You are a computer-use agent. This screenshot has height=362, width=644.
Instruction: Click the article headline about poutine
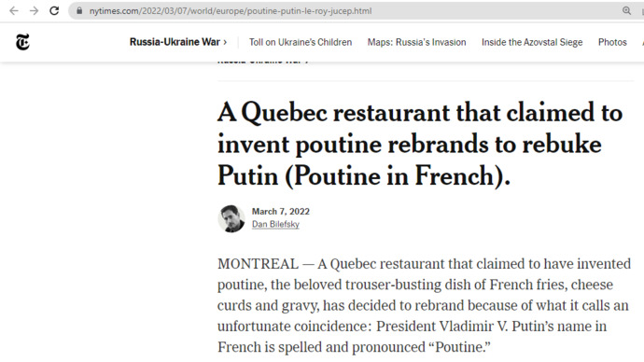(420, 145)
